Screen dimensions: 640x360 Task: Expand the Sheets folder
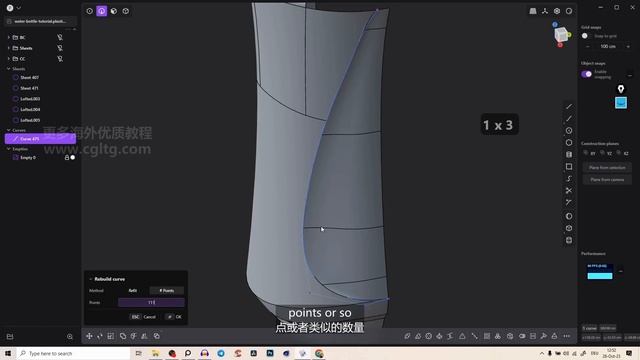tap(9, 48)
